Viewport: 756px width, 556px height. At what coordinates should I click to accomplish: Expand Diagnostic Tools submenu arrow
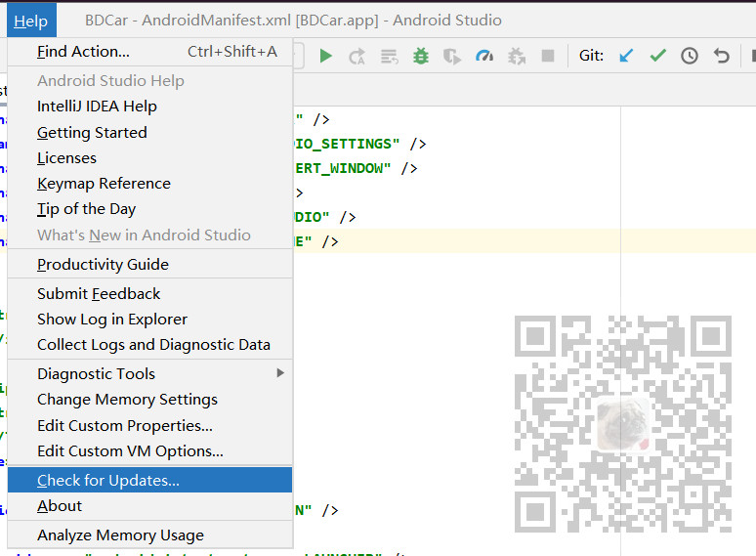(280, 373)
